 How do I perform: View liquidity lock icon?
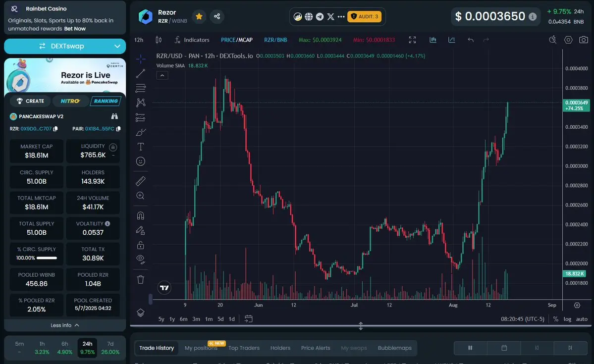[113, 147]
